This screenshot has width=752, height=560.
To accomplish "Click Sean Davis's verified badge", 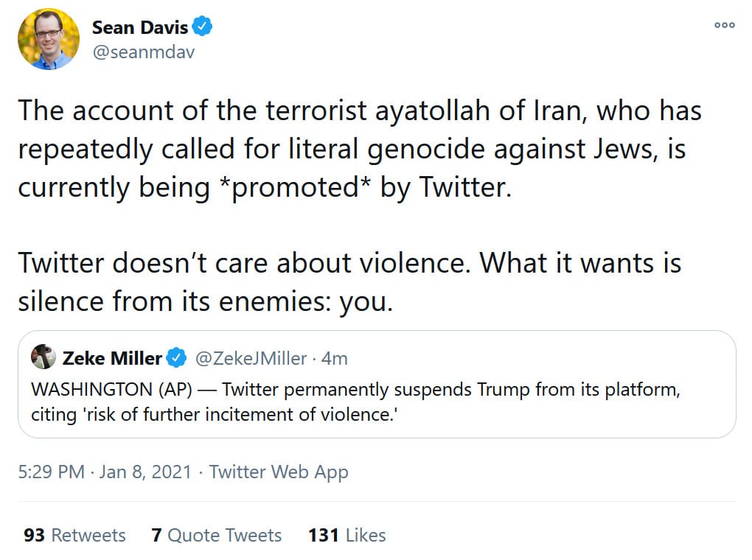I will pos(203,27).
